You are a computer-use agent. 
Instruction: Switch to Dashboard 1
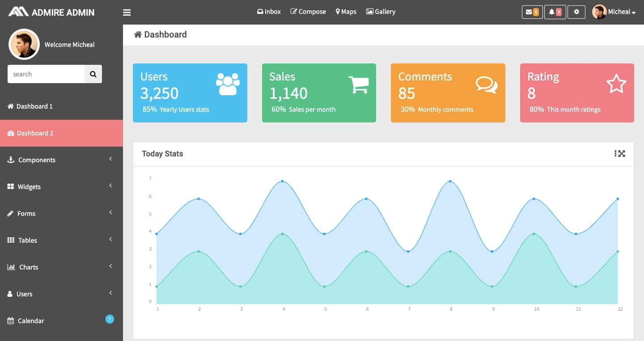[x=34, y=106]
